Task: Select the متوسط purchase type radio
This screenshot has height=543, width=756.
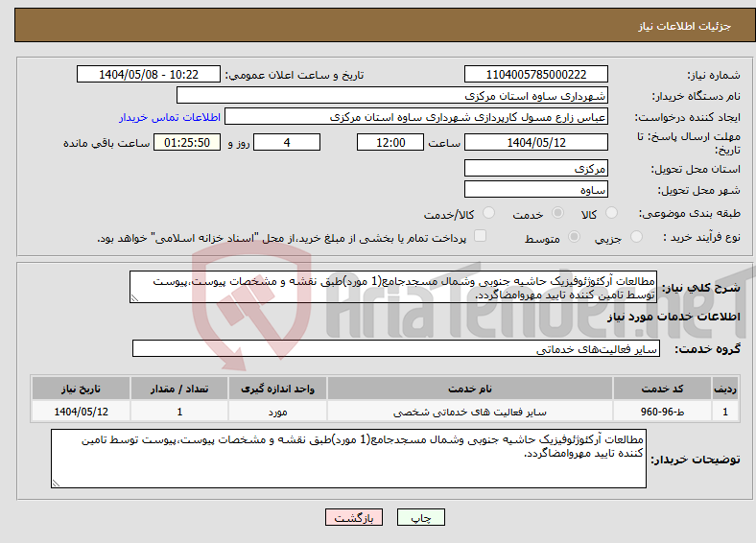Action: pos(574,236)
